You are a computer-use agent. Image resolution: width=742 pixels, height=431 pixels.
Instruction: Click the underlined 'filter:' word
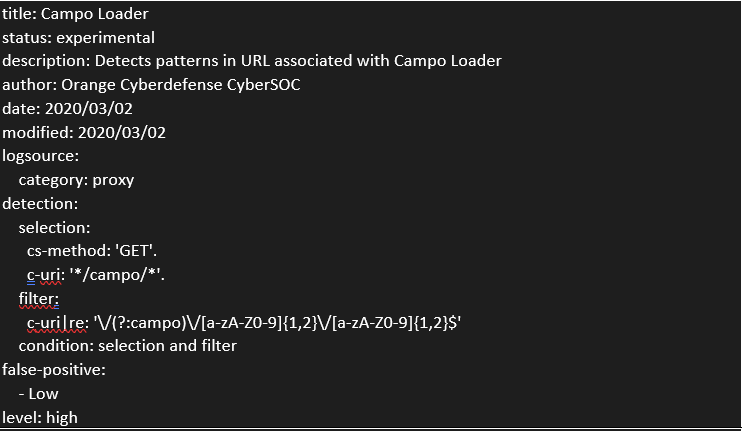pos(39,299)
